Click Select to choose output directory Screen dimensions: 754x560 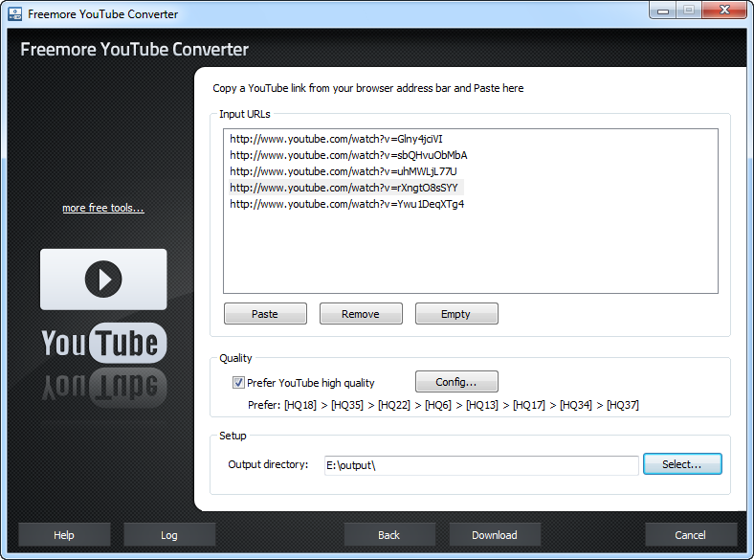click(682, 464)
